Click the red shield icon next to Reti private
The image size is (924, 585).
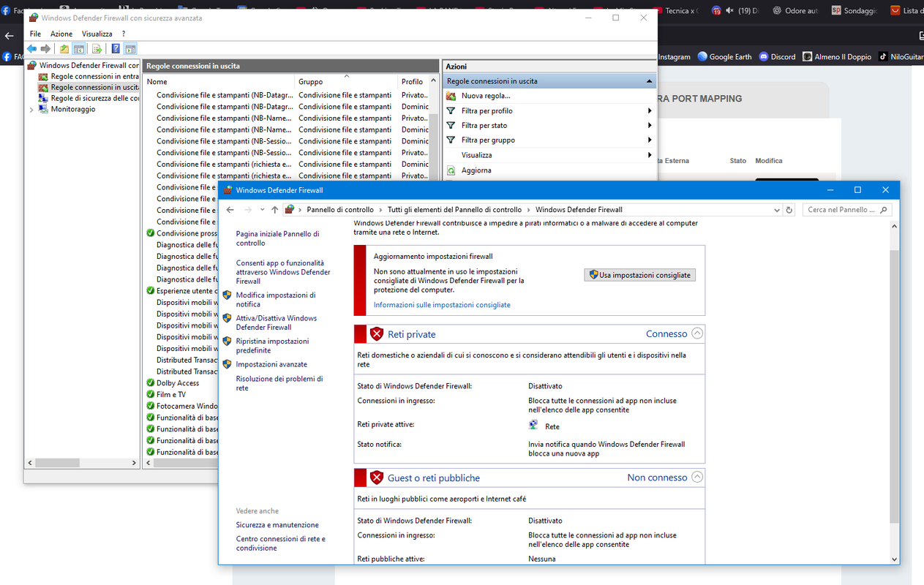pyautogui.click(x=377, y=334)
